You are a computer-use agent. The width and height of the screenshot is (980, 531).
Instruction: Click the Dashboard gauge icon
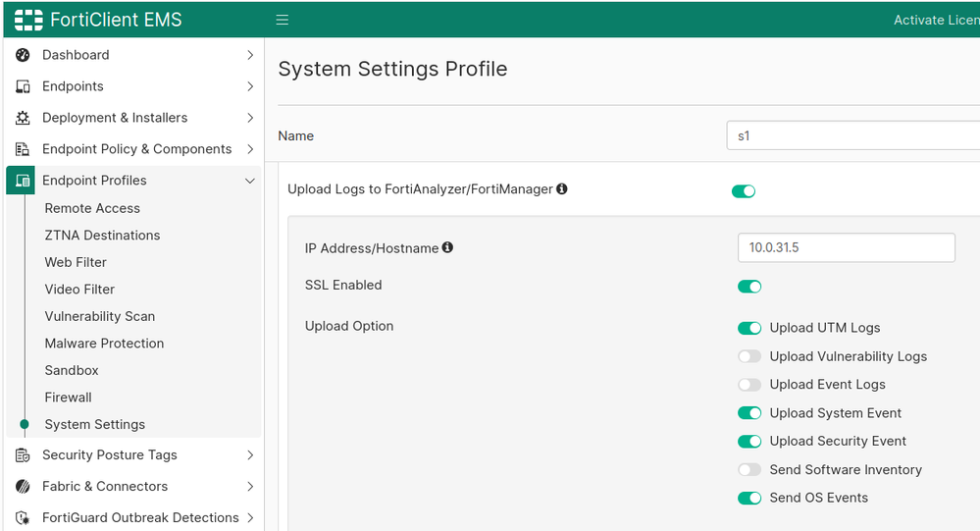(x=23, y=55)
